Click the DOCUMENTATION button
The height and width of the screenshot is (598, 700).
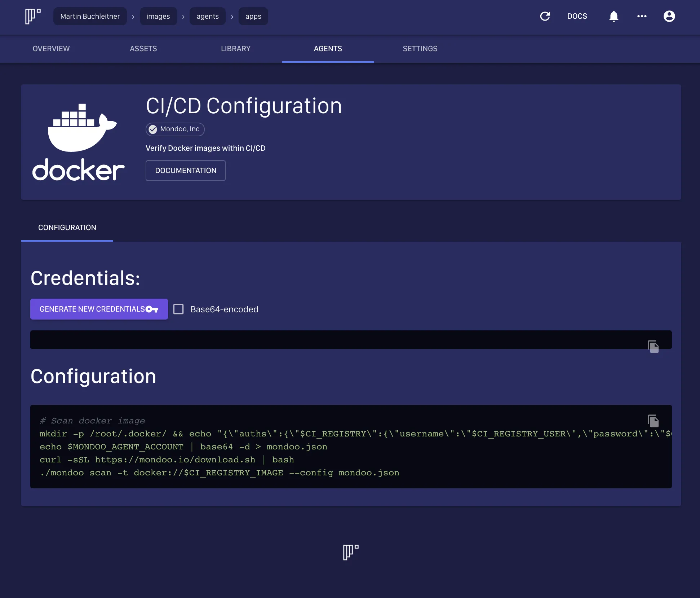(x=186, y=171)
